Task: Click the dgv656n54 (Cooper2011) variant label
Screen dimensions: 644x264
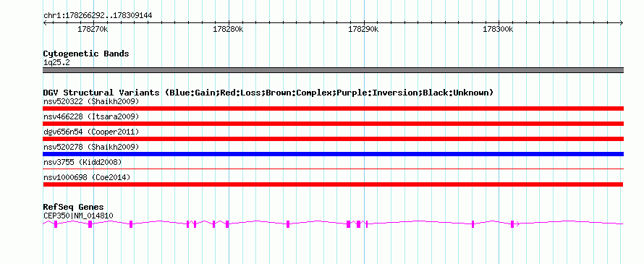Action: (x=91, y=132)
